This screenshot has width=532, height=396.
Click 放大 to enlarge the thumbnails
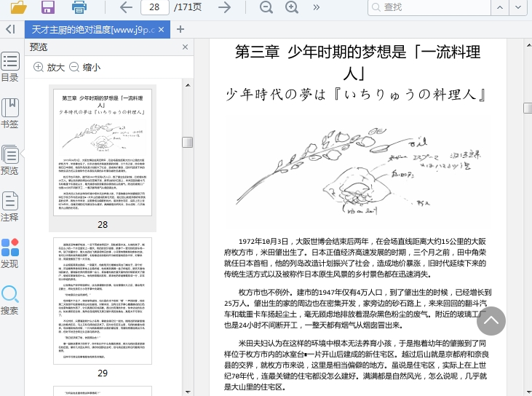pyautogui.click(x=49, y=67)
